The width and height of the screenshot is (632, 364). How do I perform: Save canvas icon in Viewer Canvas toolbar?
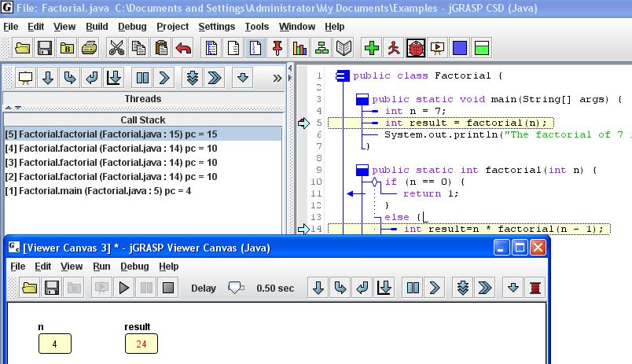[x=52, y=288]
